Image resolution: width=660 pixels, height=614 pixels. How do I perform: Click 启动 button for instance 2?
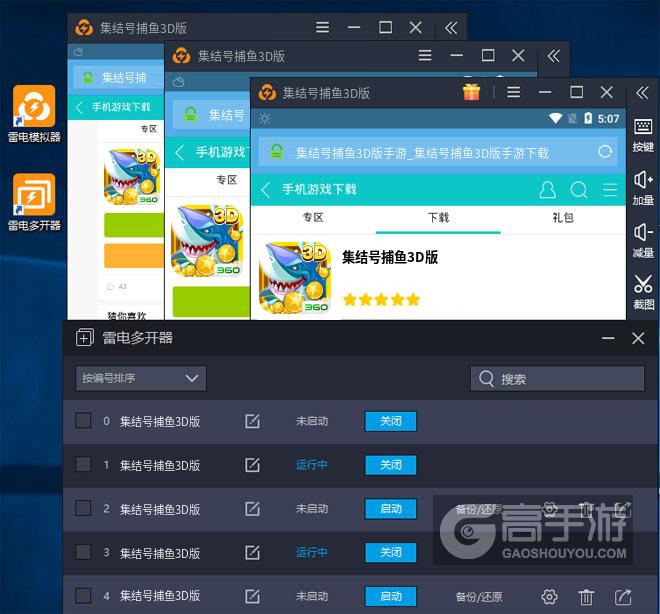(391, 509)
